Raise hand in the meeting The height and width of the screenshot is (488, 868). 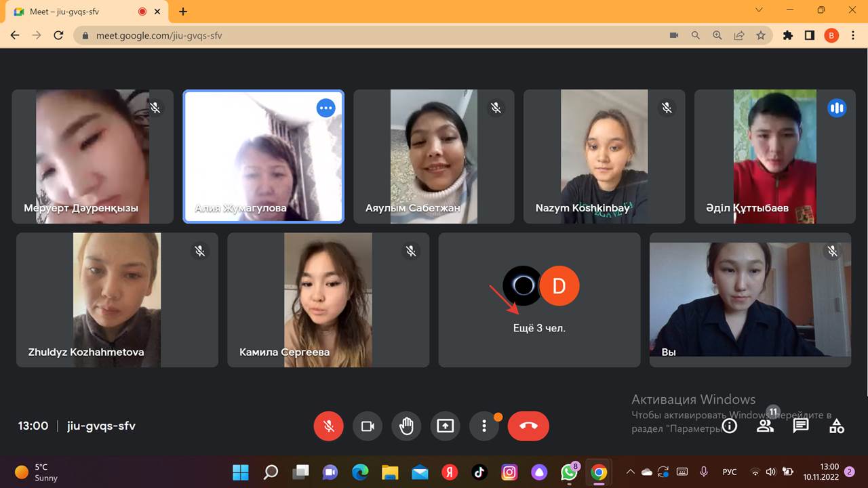pyautogui.click(x=406, y=426)
